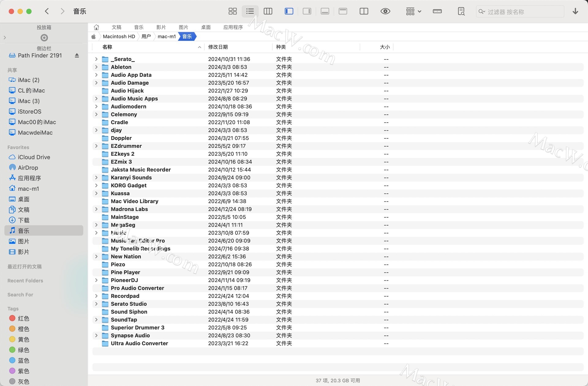Select the Doppler folder icon

[x=105, y=138]
